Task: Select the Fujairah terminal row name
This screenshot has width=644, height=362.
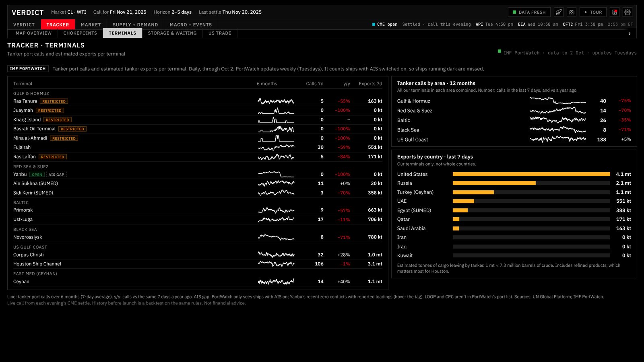Action: click(x=22, y=147)
